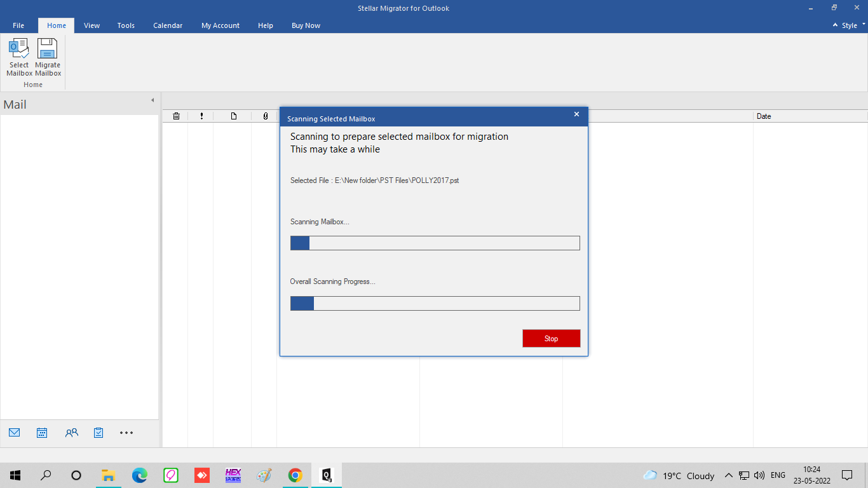The image size is (868, 488).
Task: Open the File menu
Action: 18,25
